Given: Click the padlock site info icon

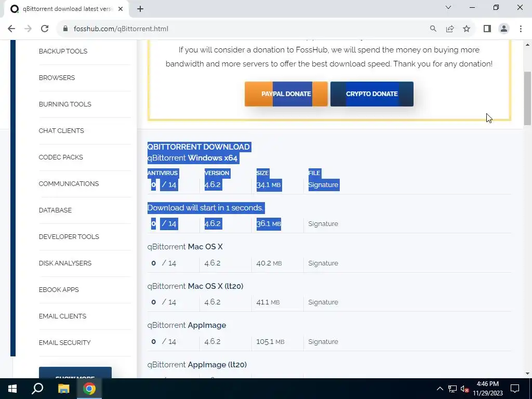Looking at the screenshot, I should click(x=65, y=29).
